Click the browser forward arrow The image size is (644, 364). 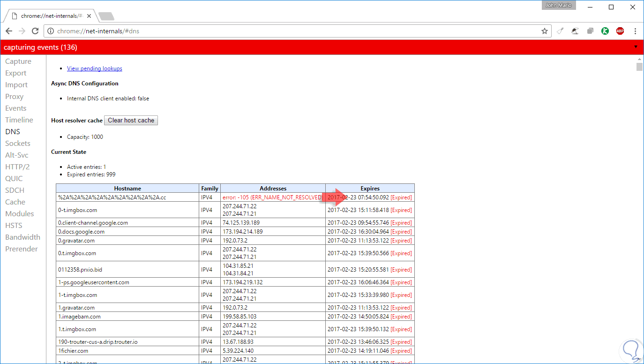click(x=22, y=31)
